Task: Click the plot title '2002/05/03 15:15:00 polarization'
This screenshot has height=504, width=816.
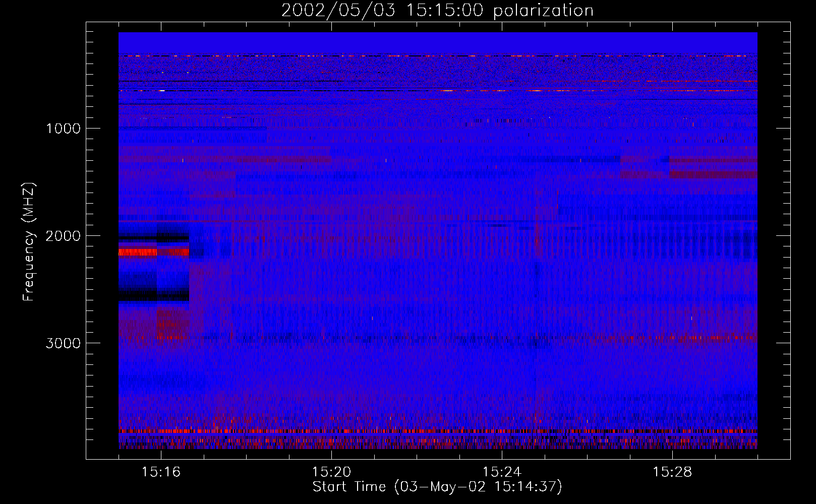Action: (437, 11)
